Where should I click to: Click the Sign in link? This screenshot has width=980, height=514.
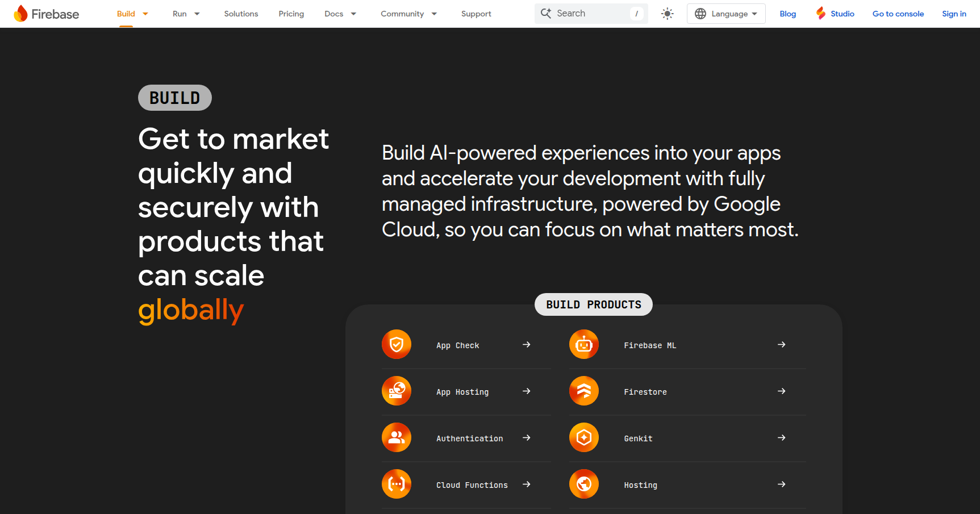(953, 14)
